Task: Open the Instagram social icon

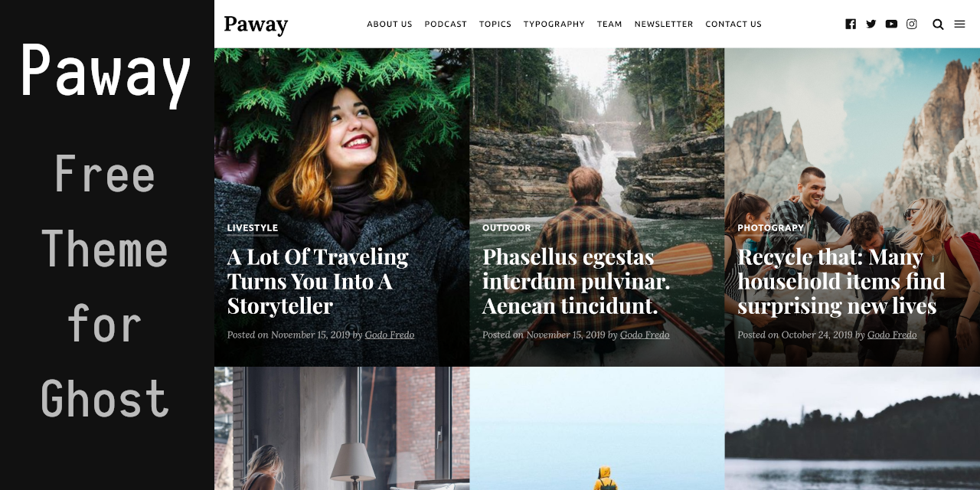Action: (912, 24)
